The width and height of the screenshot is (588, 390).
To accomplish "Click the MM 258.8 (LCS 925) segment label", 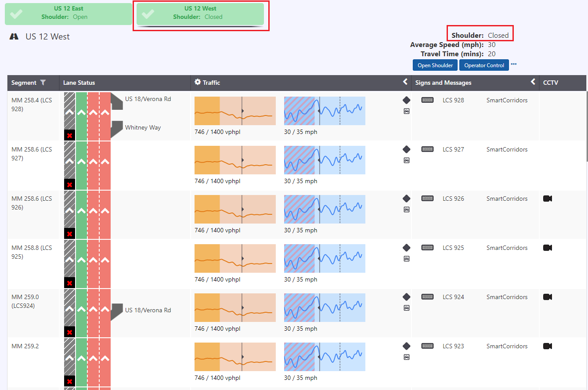I will pyautogui.click(x=32, y=252).
